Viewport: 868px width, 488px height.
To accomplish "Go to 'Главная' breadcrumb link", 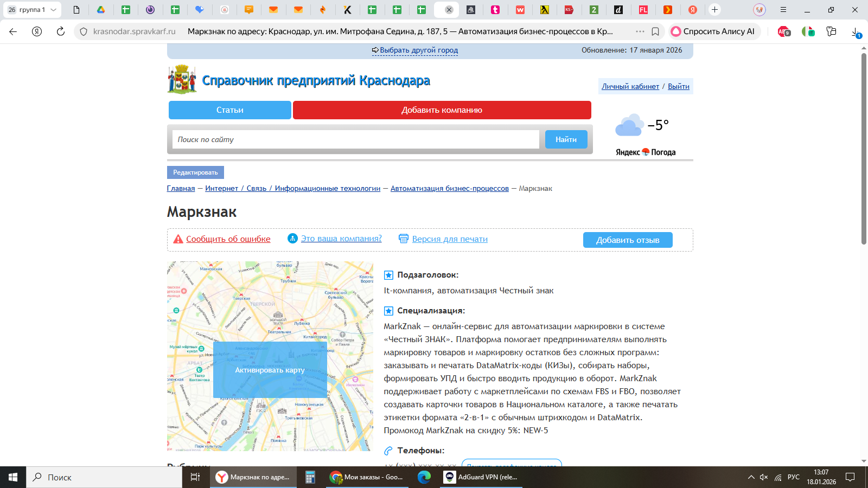I will click(x=181, y=189).
